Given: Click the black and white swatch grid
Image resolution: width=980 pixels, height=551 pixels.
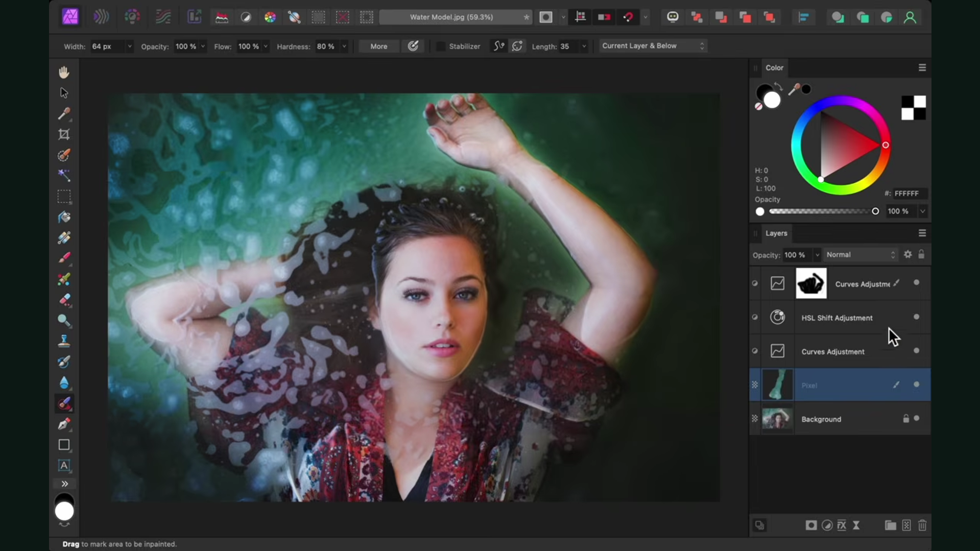Looking at the screenshot, I should point(913,108).
